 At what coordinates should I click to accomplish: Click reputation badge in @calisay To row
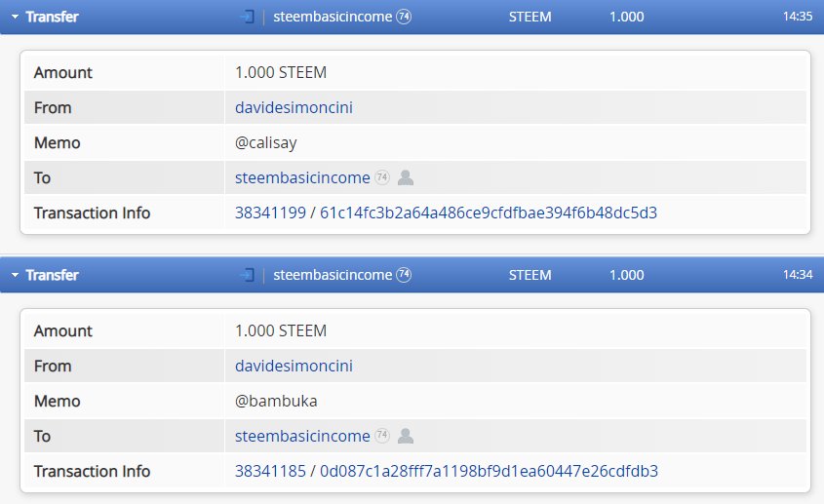coord(382,177)
